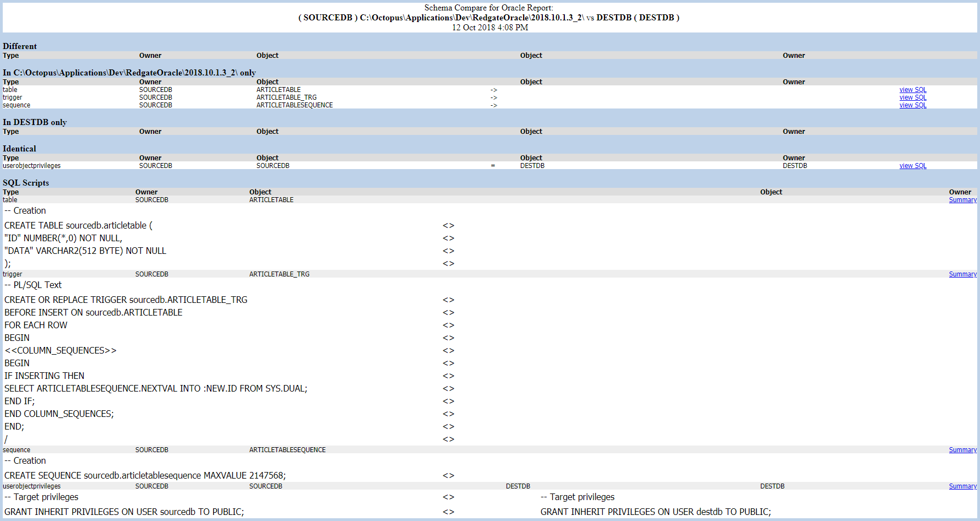Click the Schema Compare for Oracle Report title
The height and width of the screenshot is (521, 980).
pyautogui.click(x=488, y=8)
